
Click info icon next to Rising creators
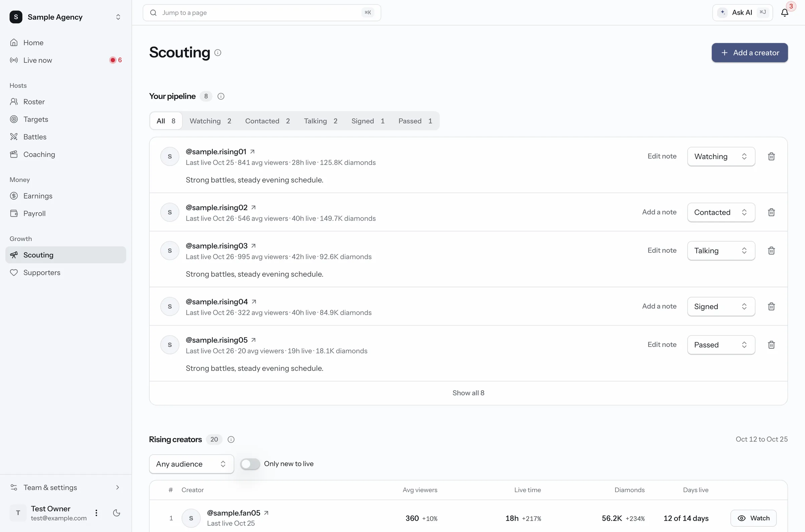(x=231, y=439)
